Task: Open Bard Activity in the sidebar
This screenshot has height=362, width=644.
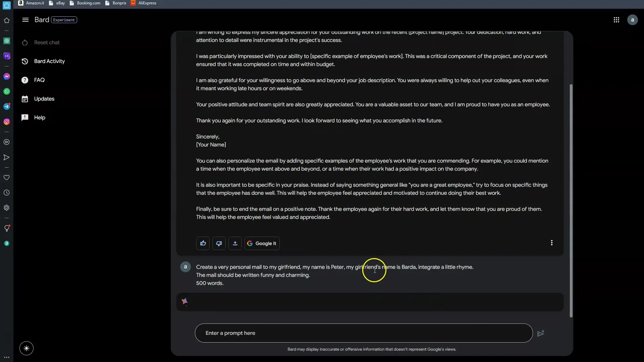Action: tap(49, 61)
